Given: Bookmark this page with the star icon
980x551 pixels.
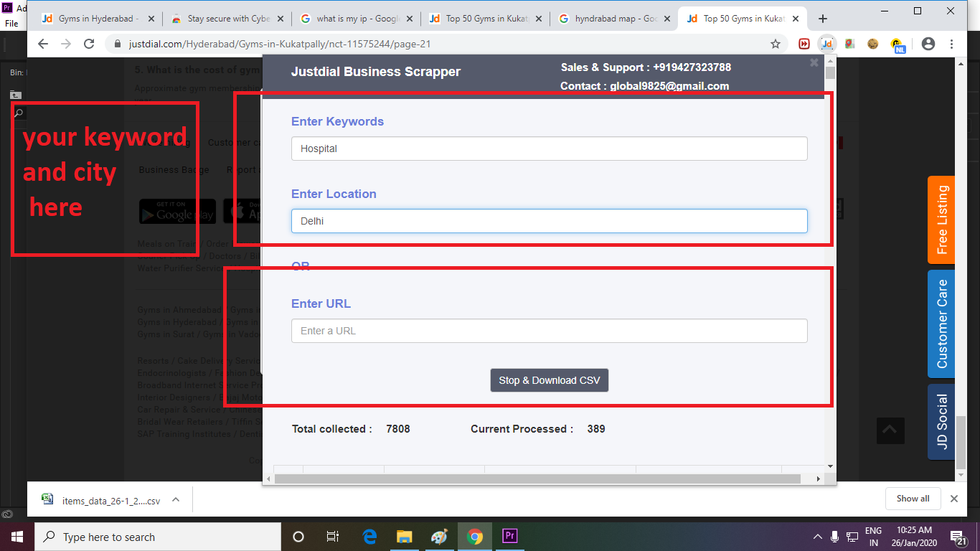Looking at the screenshot, I should (776, 44).
